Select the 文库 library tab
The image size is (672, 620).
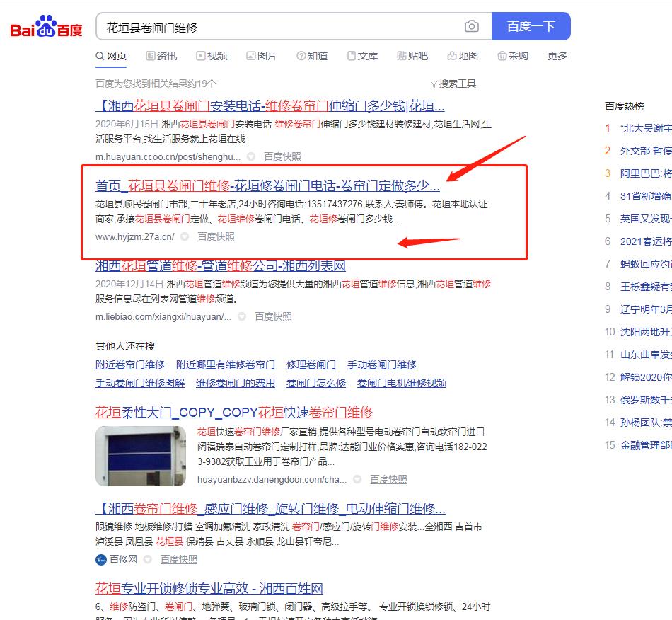click(x=362, y=56)
